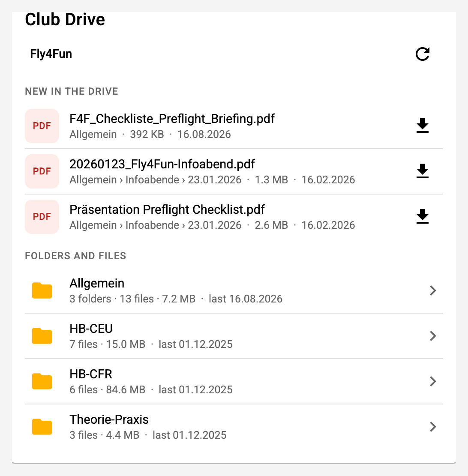Click '3 files · 4.4 MB' summary
Screen dimensions: 468x476
point(105,435)
